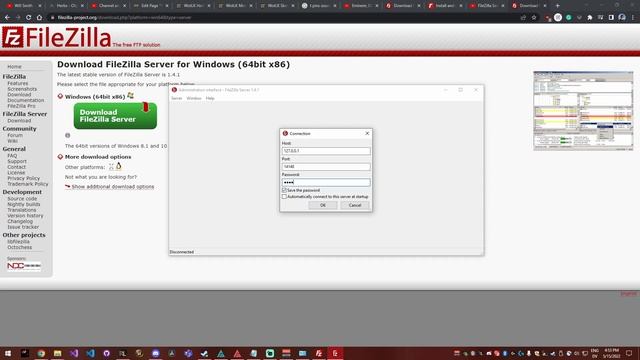Open File Explorer from the taskbar

[x=58, y=353]
